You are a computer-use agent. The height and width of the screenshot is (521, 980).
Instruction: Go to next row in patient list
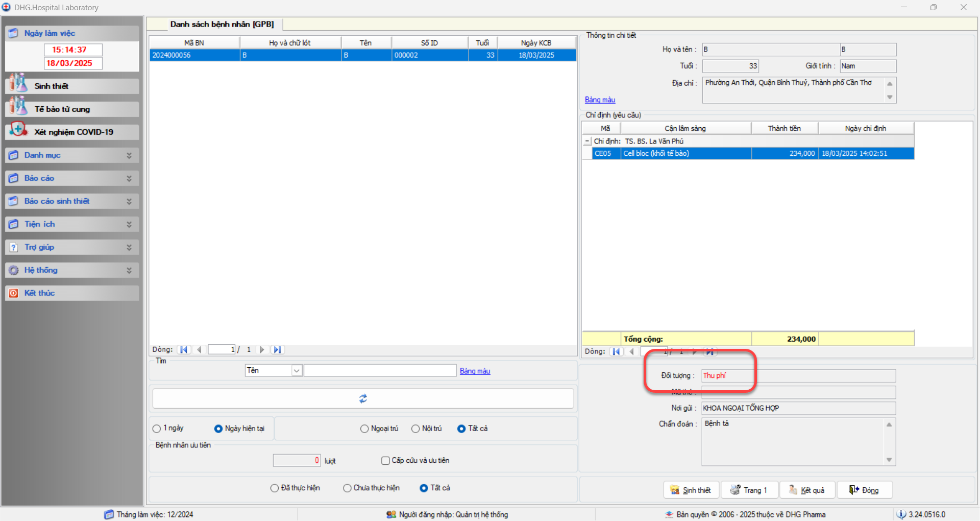pos(262,350)
